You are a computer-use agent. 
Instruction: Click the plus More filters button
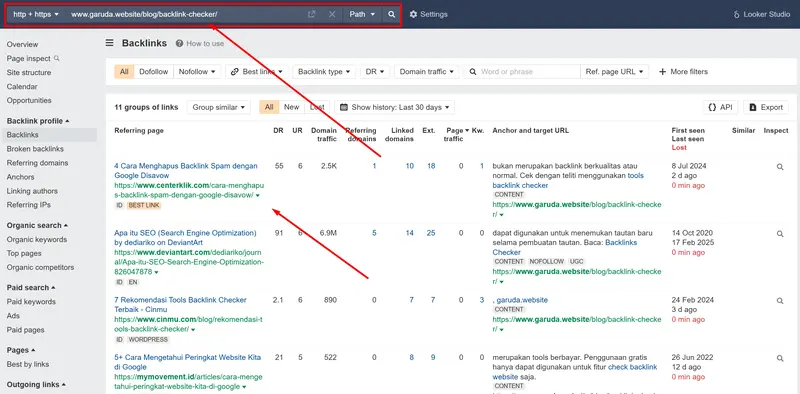[683, 71]
